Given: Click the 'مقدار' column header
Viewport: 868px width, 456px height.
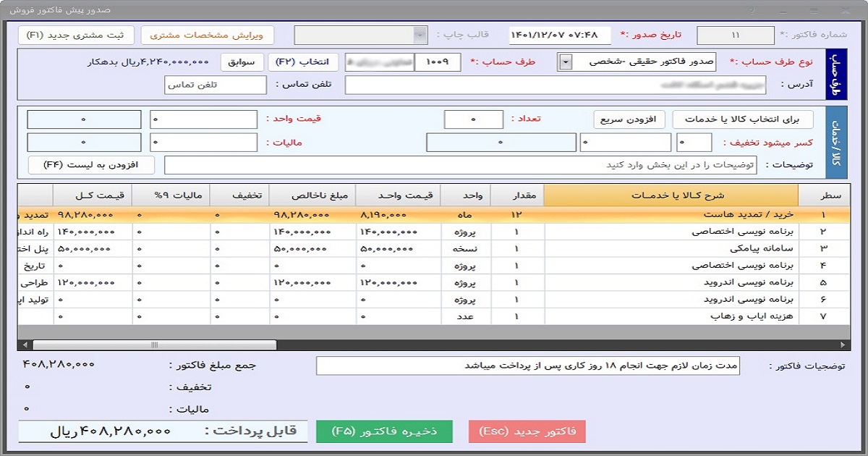Looking at the screenshot, I should (517, 195).
